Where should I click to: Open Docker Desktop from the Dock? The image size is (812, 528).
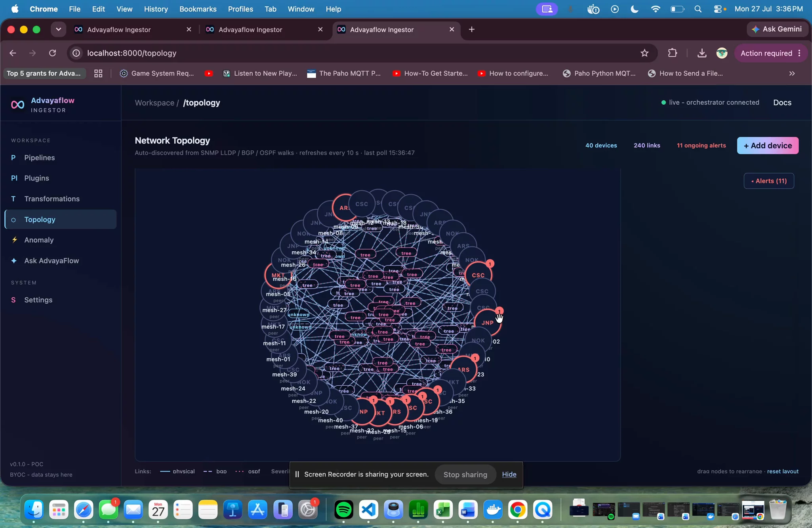(493, 510)
